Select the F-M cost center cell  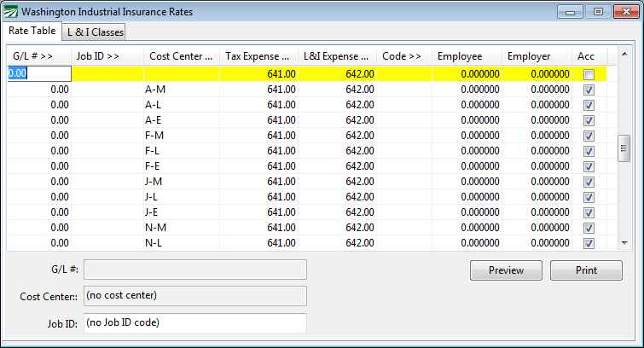pyautogui.click(x=182, y=136)
